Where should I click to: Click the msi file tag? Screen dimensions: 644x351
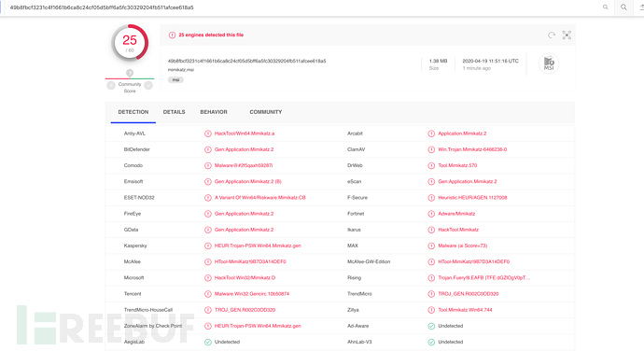tap(175, 79)
